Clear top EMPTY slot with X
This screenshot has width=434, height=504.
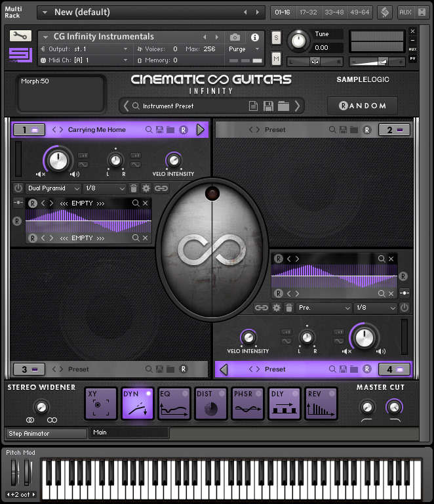tap(145, 203)
